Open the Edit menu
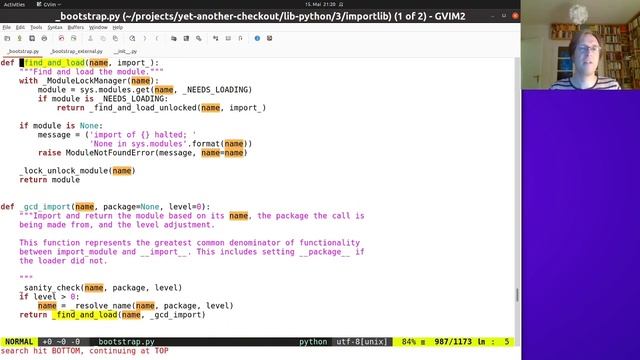 coord(20,27)
